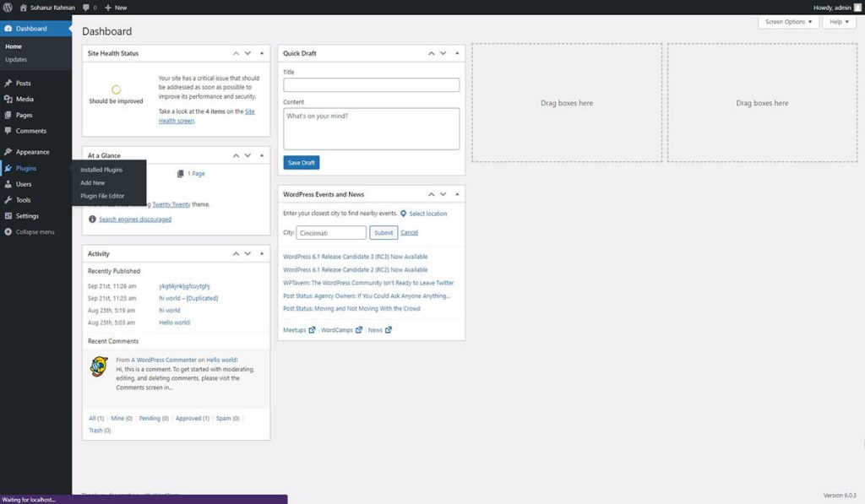
Task: Open Spam (0) comments filter
Action: click(x=228, y=419)
